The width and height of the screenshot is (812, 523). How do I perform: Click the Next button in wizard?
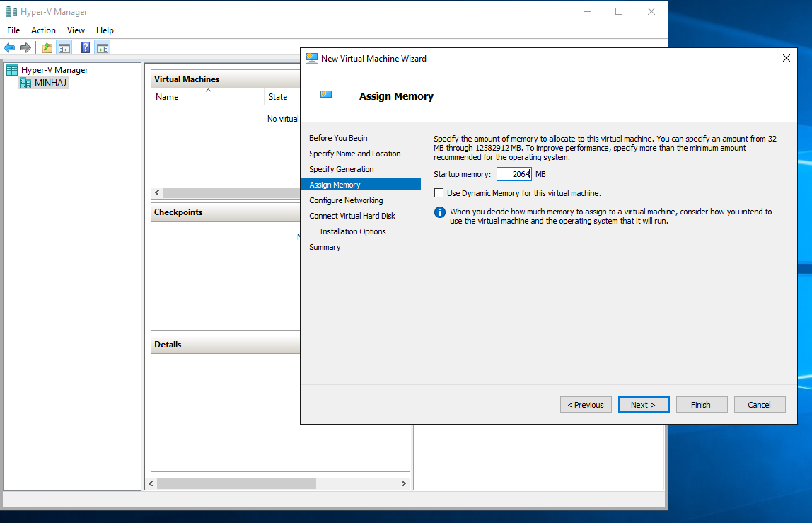(643, 405)
